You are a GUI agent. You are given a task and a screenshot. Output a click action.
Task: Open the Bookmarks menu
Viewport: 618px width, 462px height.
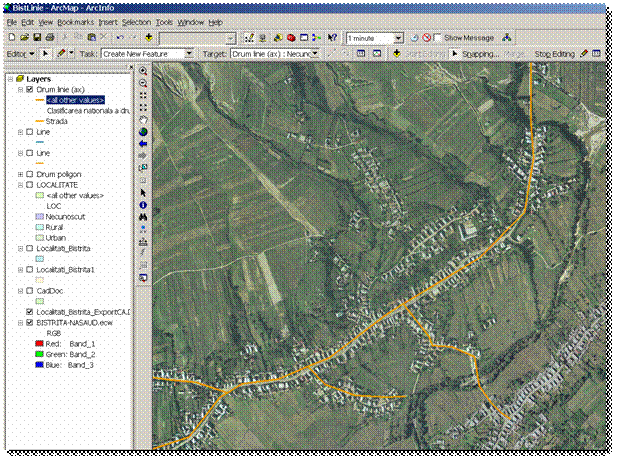(x=75, y=22)
